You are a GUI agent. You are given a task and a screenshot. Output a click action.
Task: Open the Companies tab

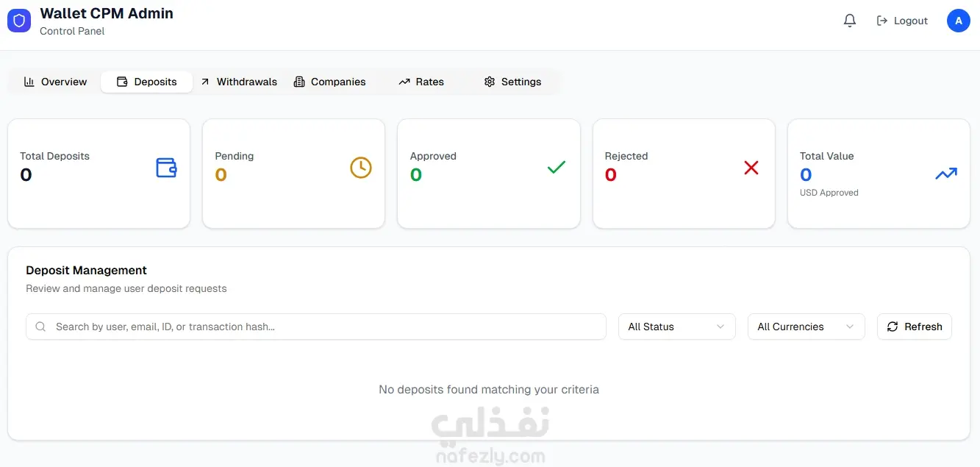[330, 82]
